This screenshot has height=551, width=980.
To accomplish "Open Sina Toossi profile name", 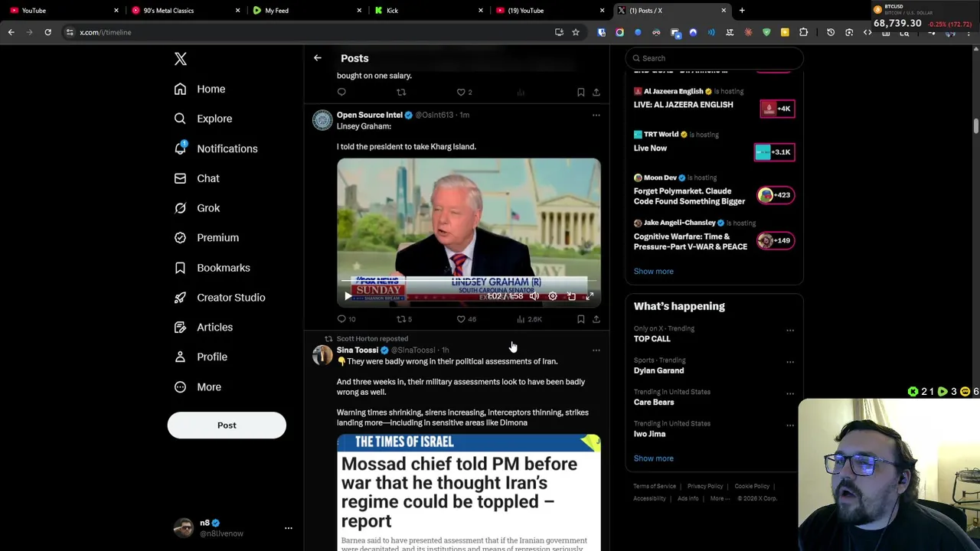I will click(x=358, y=350).
